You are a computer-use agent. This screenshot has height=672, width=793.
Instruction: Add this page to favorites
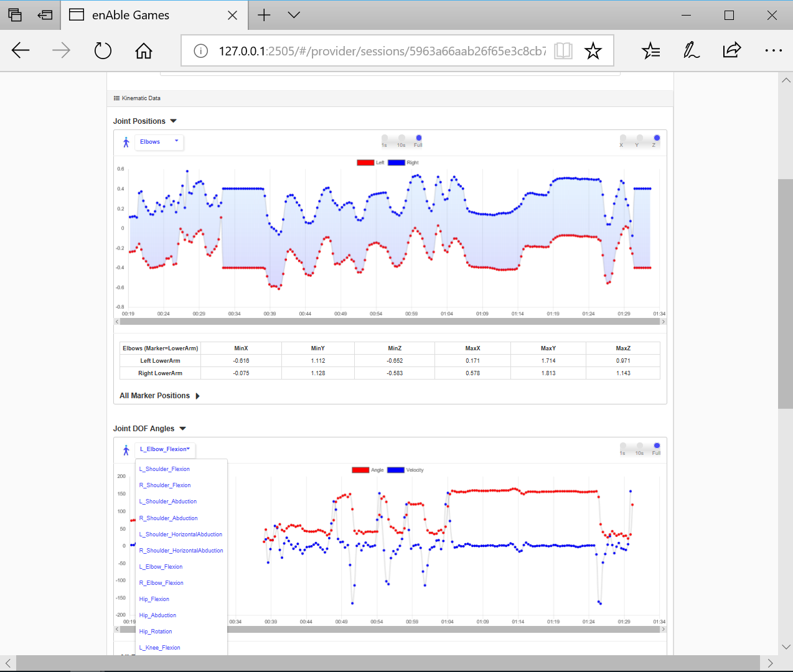pos(593,50)
